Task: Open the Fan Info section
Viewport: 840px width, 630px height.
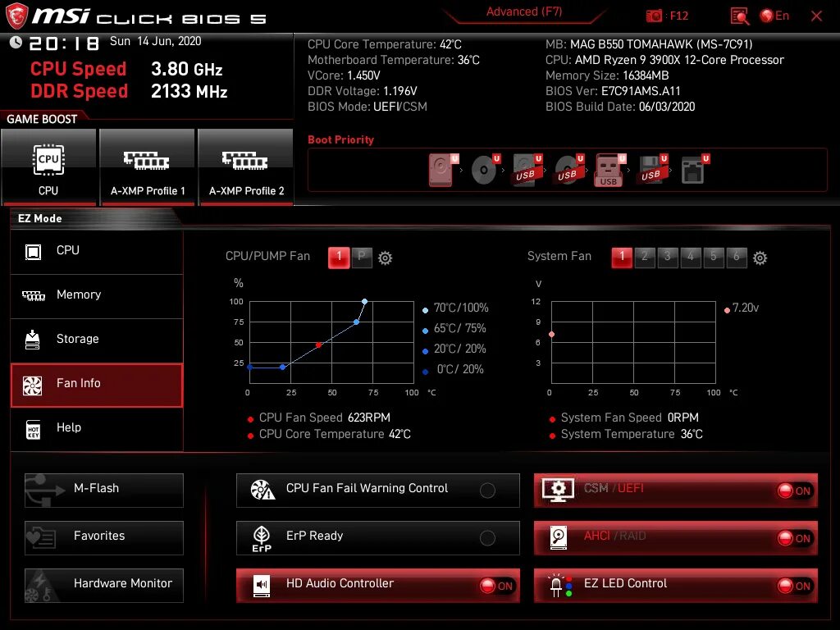Action: [97, 385]
